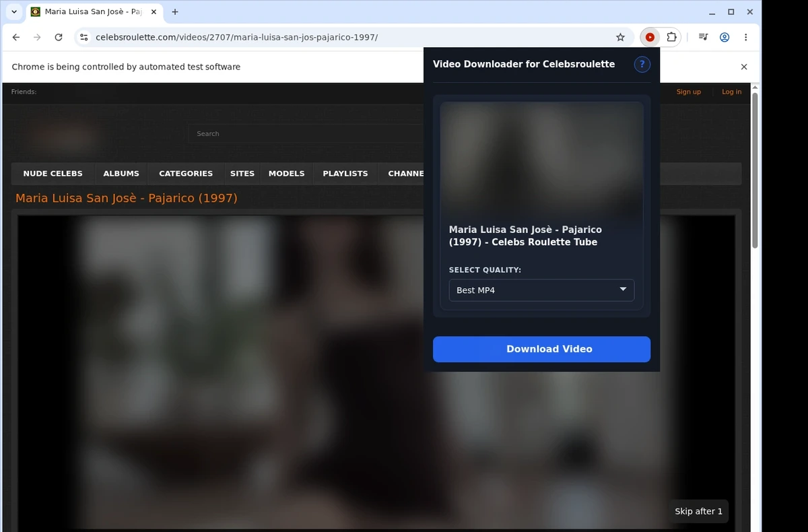
Task: Click the page vertical scrollbar
Action: pos(755,170)
